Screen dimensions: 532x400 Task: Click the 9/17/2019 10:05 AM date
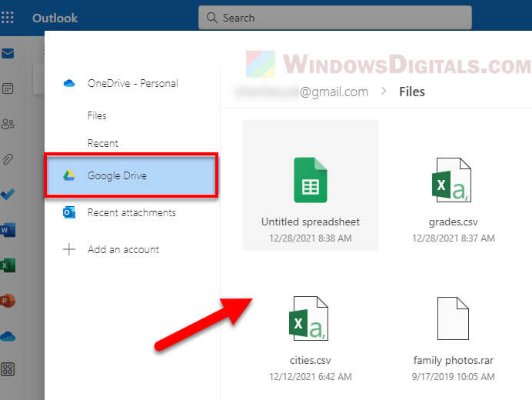454,377
